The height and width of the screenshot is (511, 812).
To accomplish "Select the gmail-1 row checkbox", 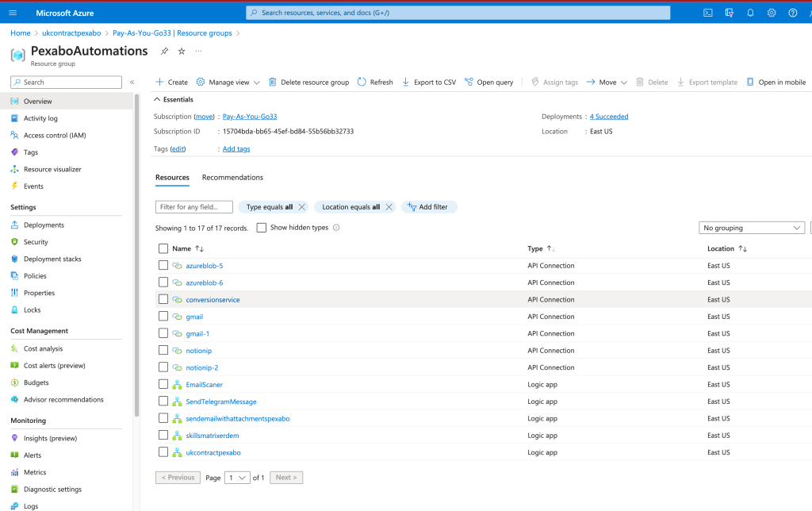I will [163, 333].
